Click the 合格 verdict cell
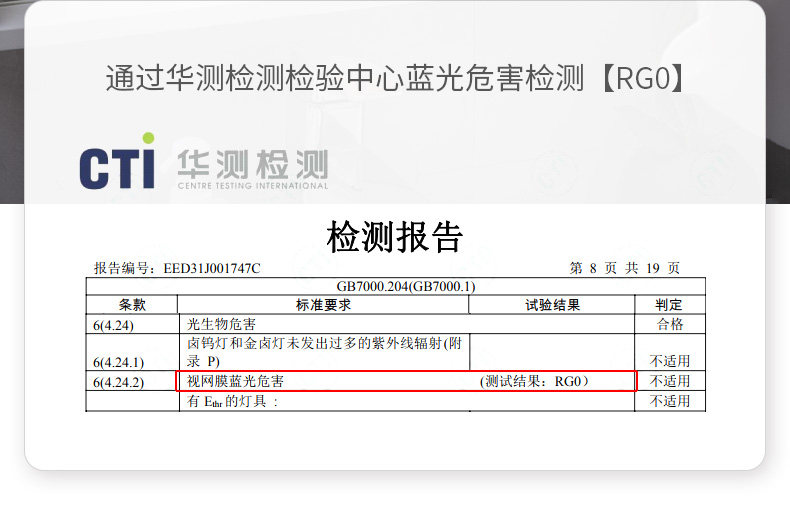The width and height of the screenshot is (790, 518). pos(670,325)
